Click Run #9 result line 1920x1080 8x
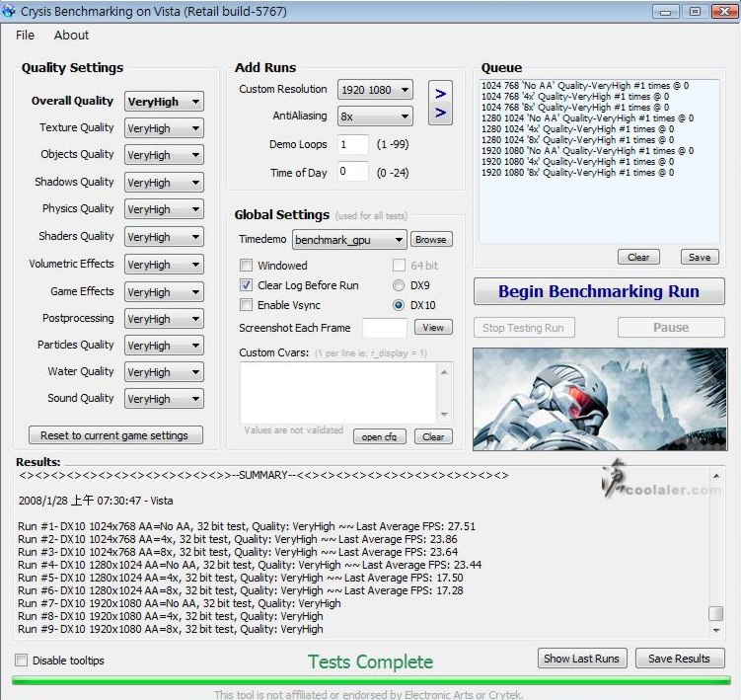The height and width of the screenshot is (700, 741). pos(171,629)
